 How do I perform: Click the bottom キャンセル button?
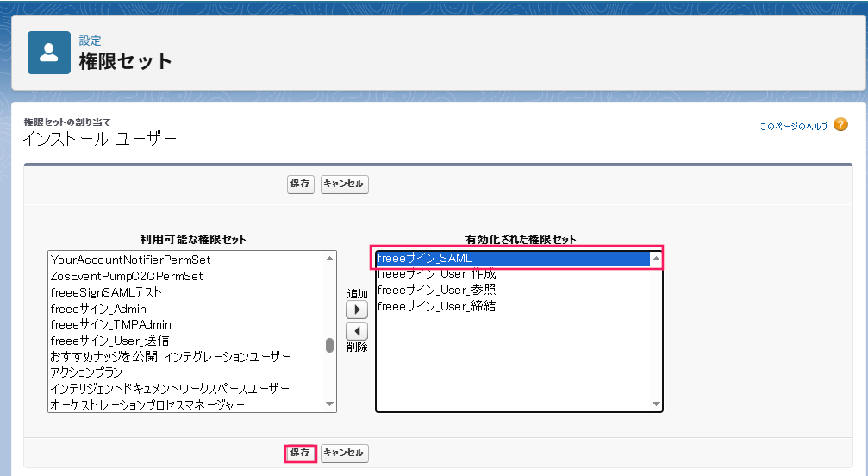pos(344,454)
